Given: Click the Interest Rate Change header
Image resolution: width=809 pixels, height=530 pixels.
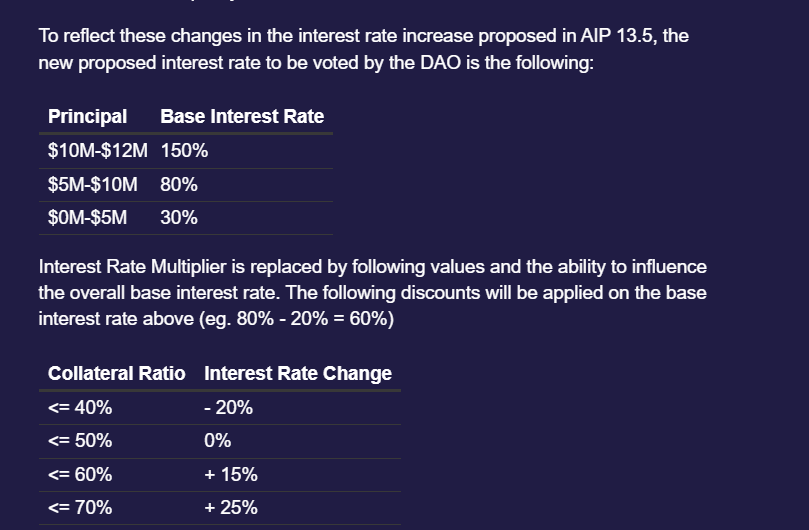Looking at the screenshot, I should click(x=298, y=374).
